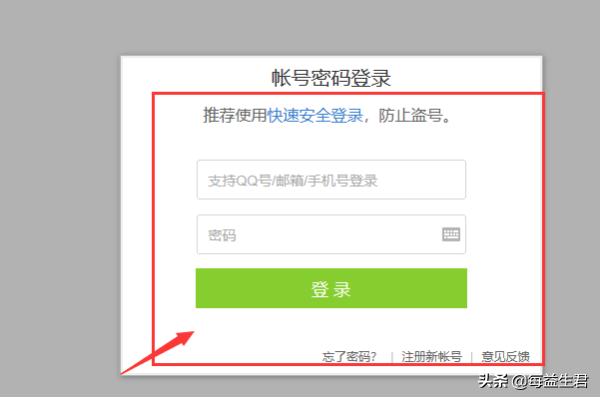The width and height of the screenshot is (600, 400).
Task: Click the 录 character on the green login button
Action: [x=342, y=289]
